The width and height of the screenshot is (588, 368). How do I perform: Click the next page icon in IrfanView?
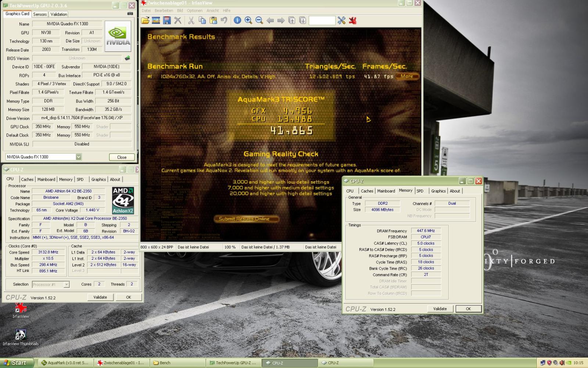click(x=302, y=20)
